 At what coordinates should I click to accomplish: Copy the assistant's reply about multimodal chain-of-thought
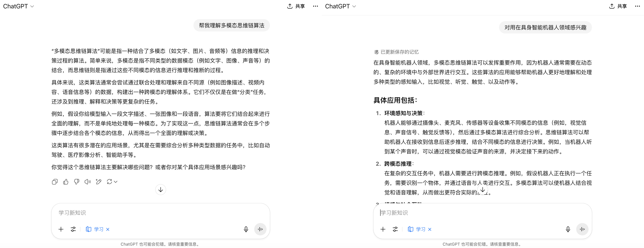pyautogui.click(x=55, y=182)
